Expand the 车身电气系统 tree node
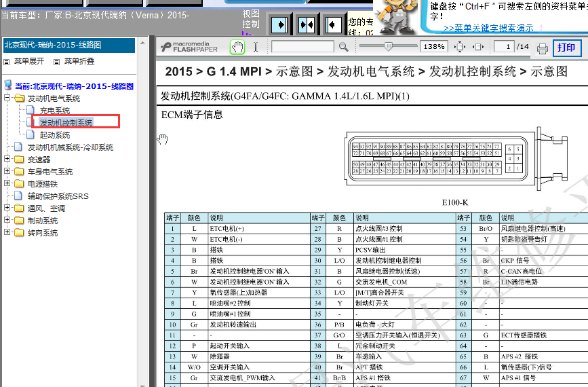This screenshot has width=588, height=387. coord(7,171)
